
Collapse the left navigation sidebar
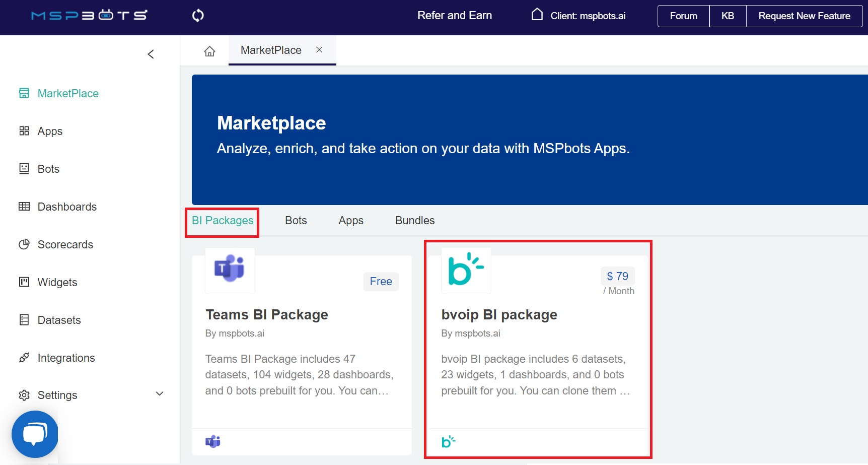[x=151, y=54]
